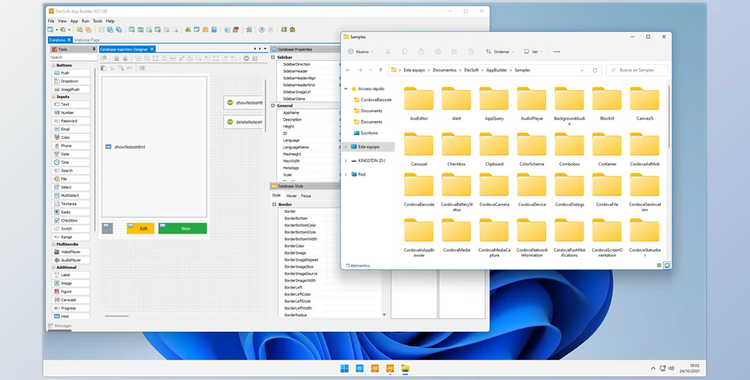Click DecSoft in the Explorer breadcrumb
This screenshot has width=750, height=380.
tap(471, 70)
